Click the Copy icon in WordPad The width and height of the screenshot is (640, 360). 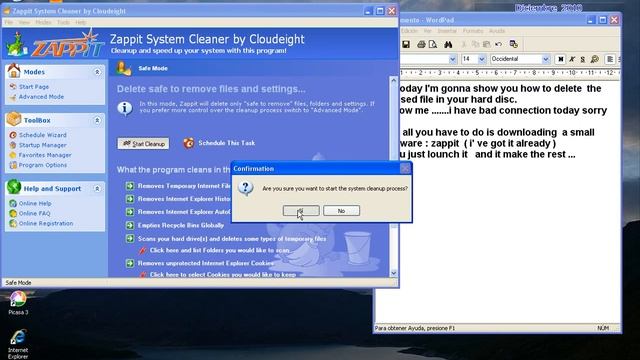coord(476,44)
